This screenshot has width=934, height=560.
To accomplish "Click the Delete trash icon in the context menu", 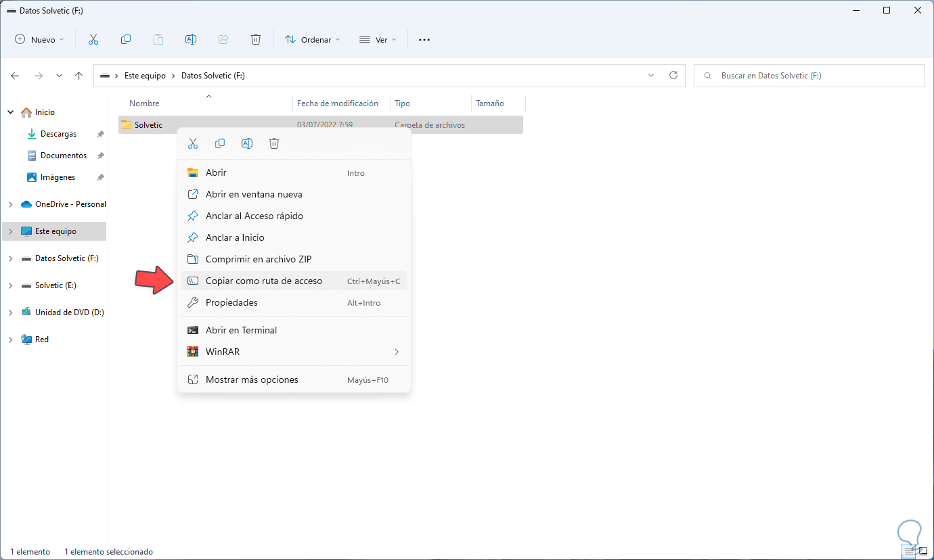I will click(274, 143).
